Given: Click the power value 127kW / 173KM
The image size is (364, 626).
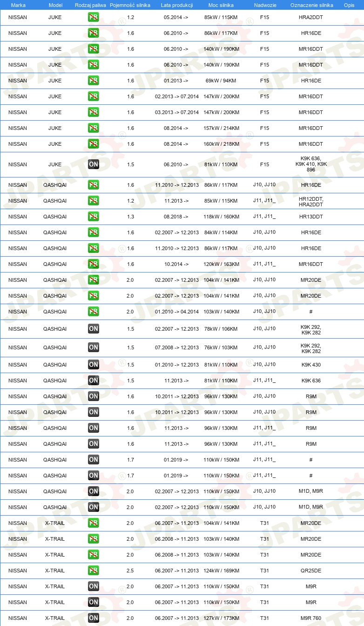Looking at the screenshot, I should point(222,618).
